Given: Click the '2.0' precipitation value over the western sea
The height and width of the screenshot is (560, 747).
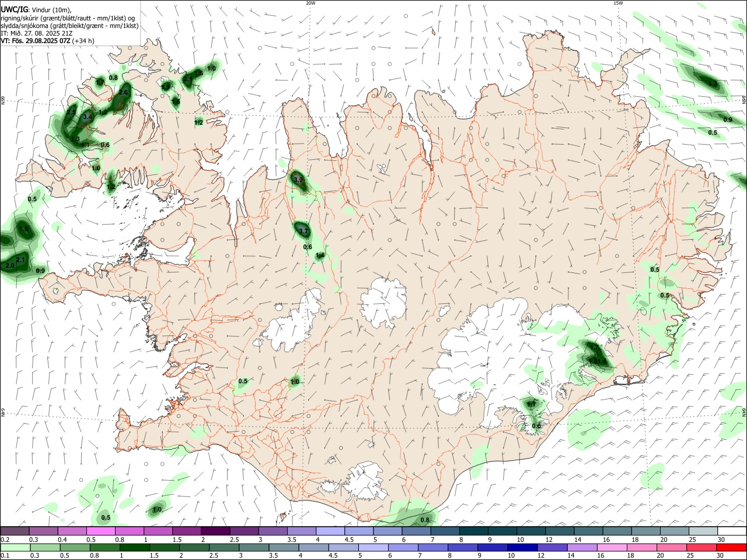Looking at the screenshot, I should [x=10, y=265].
